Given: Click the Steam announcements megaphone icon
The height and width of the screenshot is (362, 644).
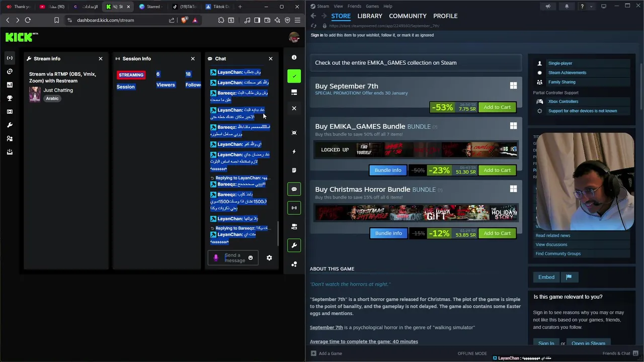Looking at the screenshot, I should point(548,6).
